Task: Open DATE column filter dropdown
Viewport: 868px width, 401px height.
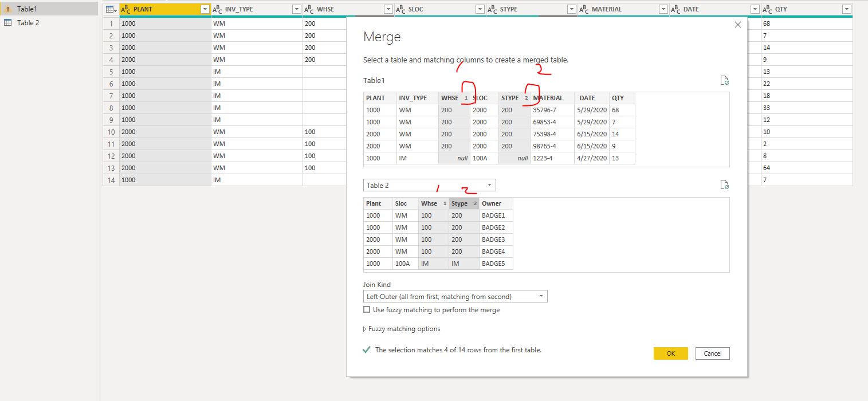Action: tap(755, 9)
